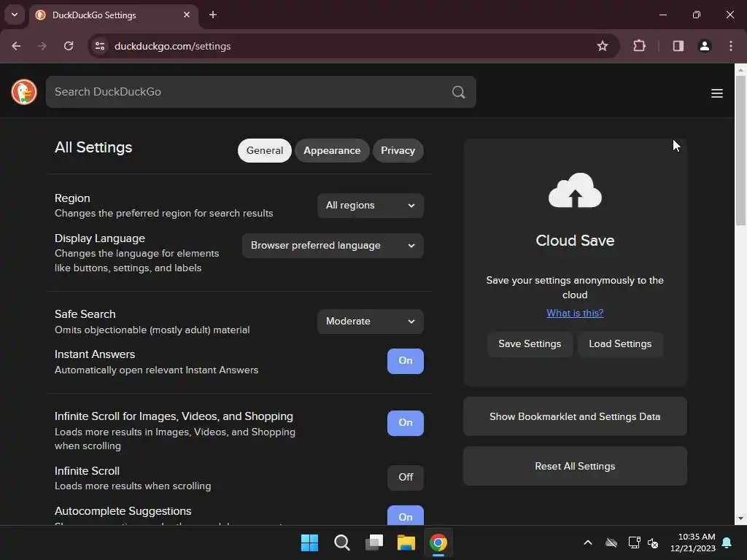Click Chrome icon on taskbar
The image size is (747, 560).
[438, 542]
